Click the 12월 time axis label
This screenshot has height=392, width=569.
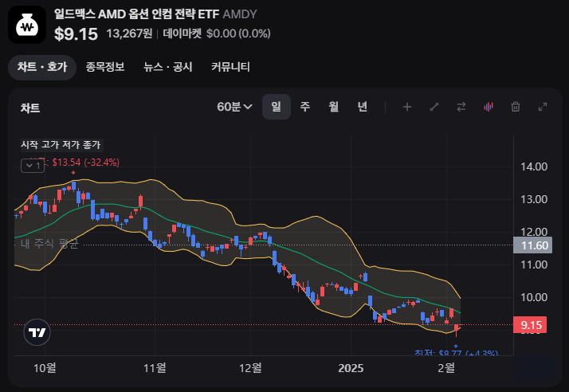pyautogui.click(x=250, y=368)
